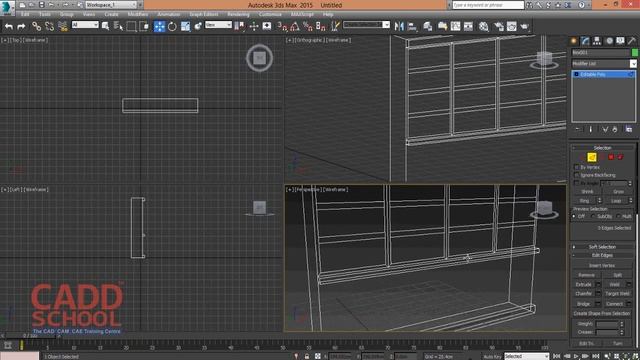
Task: Open the Select by Name dialog
Action: (x=118, y=27)
